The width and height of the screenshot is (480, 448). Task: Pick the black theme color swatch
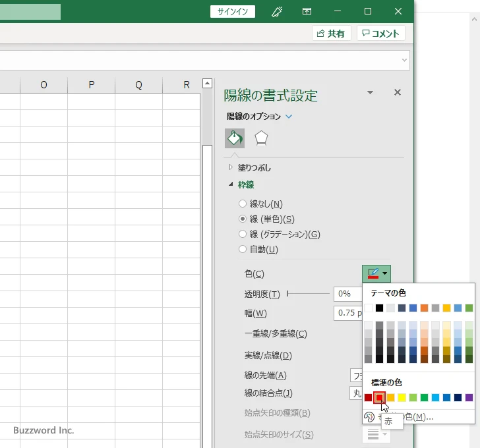pyautogui.click(x=379, y=308)
